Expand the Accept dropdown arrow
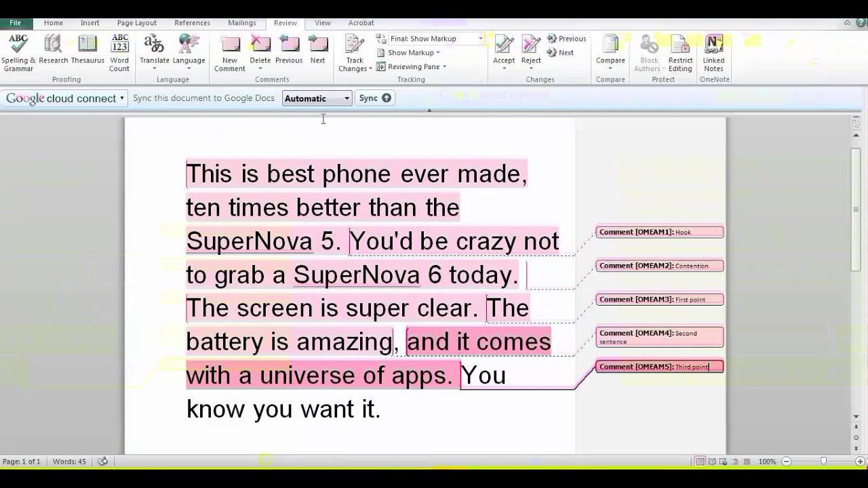The width and height of the screenshot is (868, 488). [x=504, y=68]
